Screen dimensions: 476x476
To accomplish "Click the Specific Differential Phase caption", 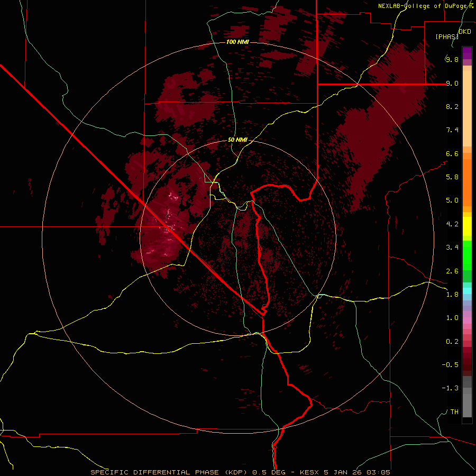I will click(x=240, y=472).
